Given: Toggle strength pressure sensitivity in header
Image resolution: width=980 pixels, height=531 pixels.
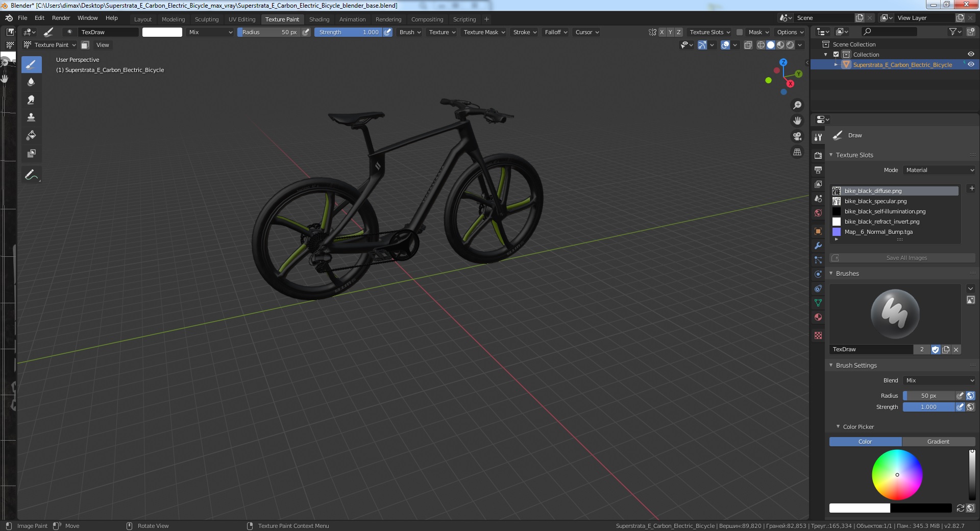Looking at the screenshot, I should (x=387, y=32).
